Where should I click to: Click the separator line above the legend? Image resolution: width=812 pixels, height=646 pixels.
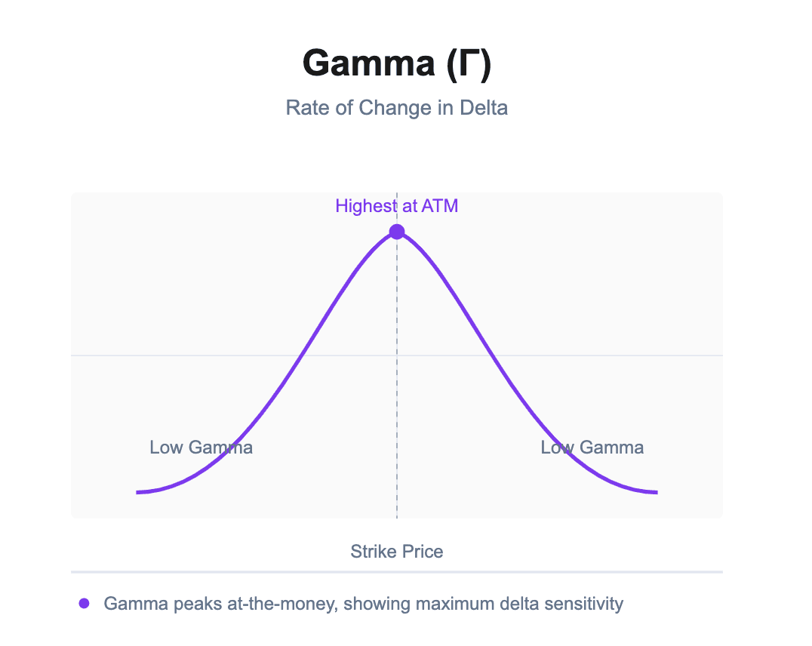click(x=396, y=572)
